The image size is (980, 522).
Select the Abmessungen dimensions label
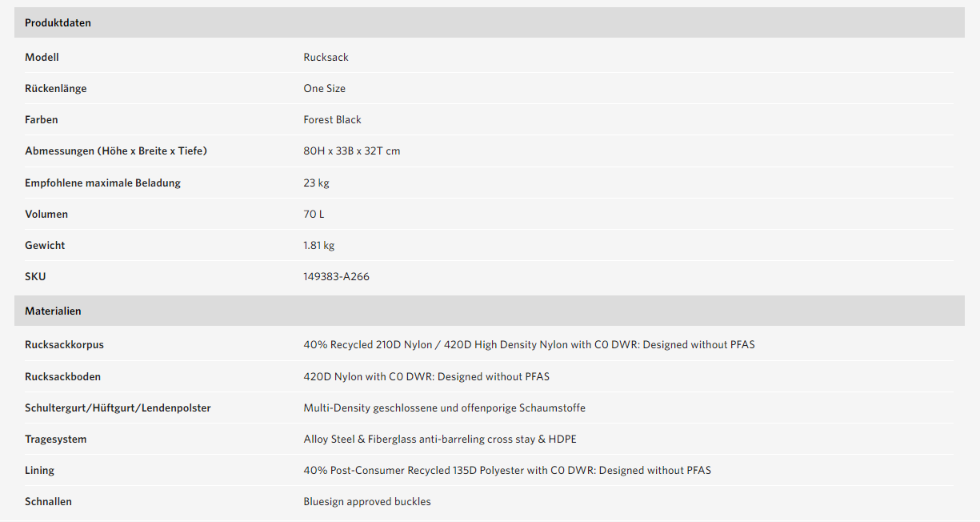(x=116, y=151)
